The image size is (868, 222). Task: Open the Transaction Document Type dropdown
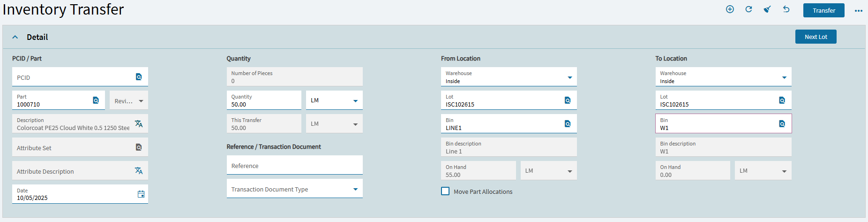[295, 189]
